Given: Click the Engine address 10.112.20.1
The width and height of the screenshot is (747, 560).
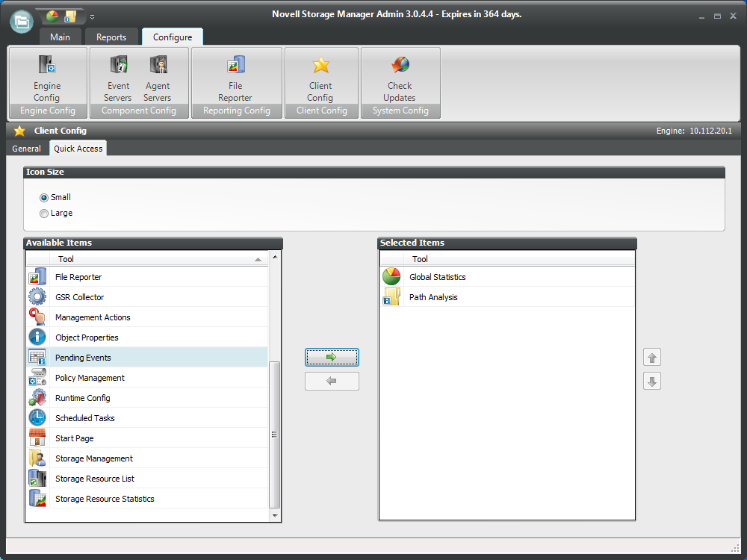Looking at the screenshot, I should [711, 131].
